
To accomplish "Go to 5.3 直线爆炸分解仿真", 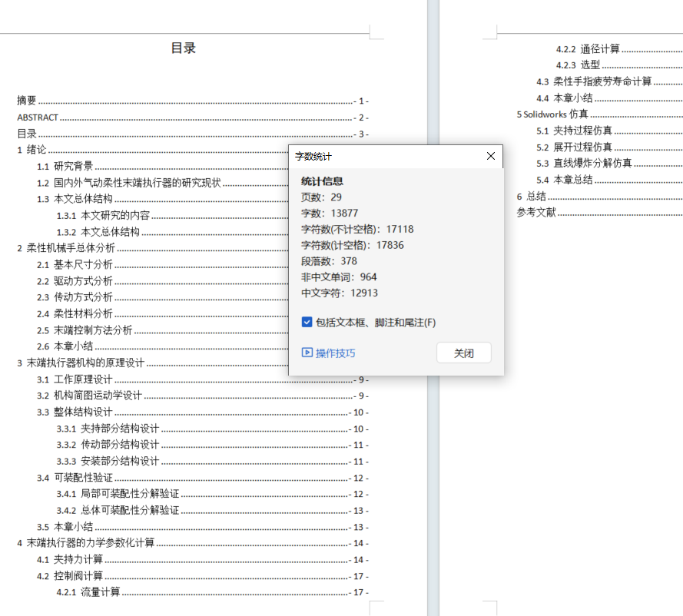I will tap(609, 164).
